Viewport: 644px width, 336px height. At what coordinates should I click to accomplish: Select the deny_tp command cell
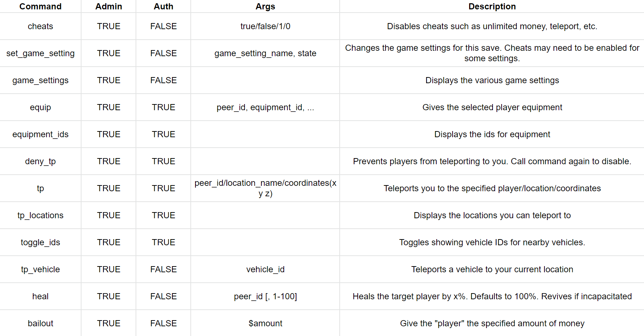[40, 161]
